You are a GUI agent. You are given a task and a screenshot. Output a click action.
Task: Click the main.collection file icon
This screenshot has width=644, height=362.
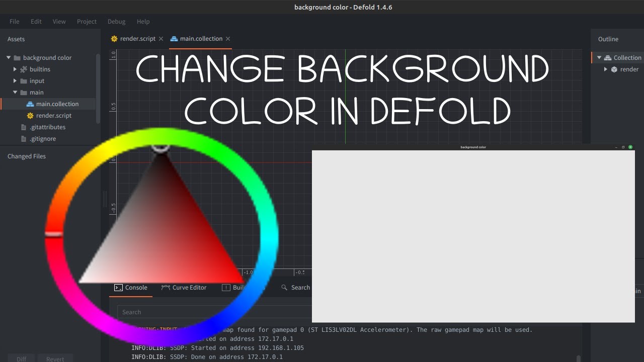pyautogui.click(x=30, y=104)
